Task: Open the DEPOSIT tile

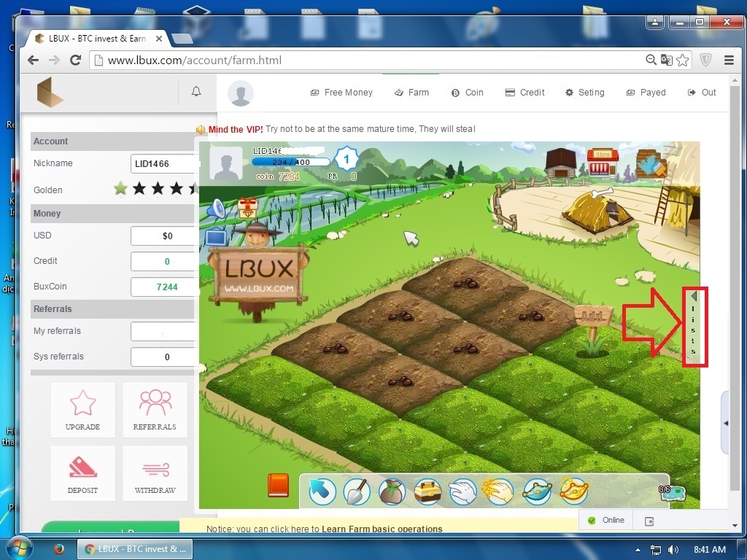Action: pyautogui.click(x=83, y=473)
